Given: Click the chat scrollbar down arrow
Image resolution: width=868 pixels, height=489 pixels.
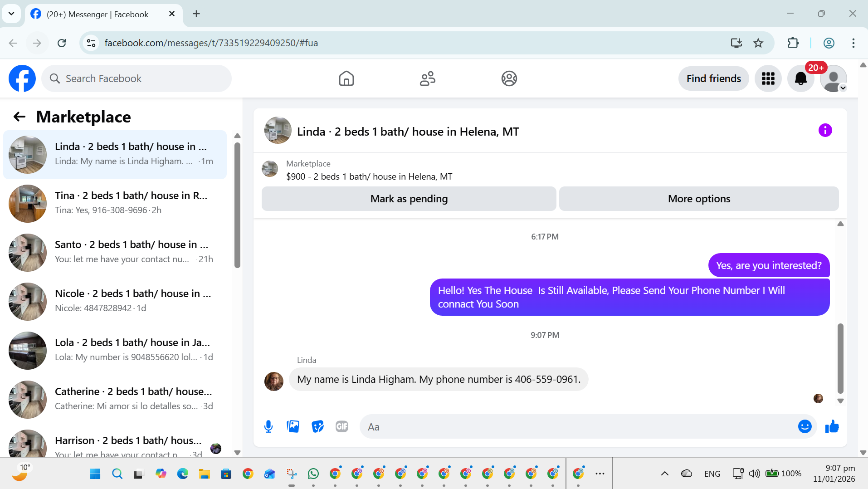Looking at the screenshot, I should click(840, 401).
